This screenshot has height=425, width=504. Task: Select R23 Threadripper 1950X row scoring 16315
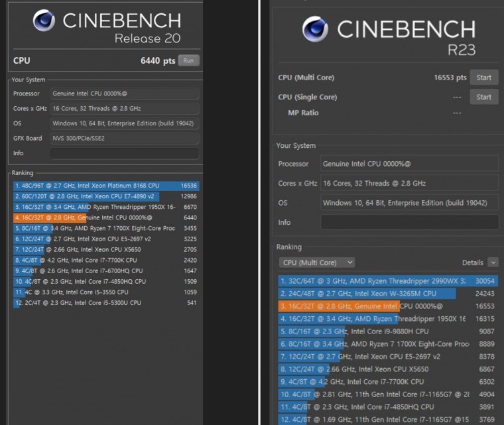pos(388,319)
